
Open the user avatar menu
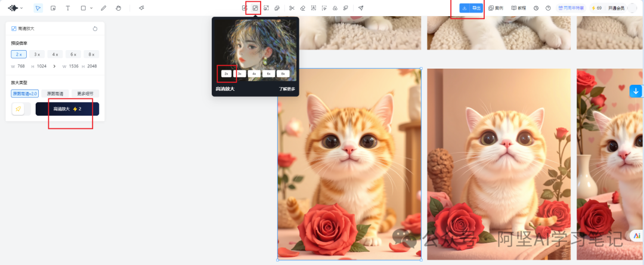click(x=632, y=8)
